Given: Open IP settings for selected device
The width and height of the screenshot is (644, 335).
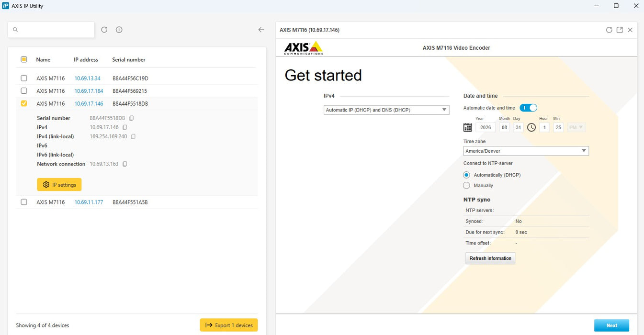Looking at the screenshot, I should click(59, 185).
